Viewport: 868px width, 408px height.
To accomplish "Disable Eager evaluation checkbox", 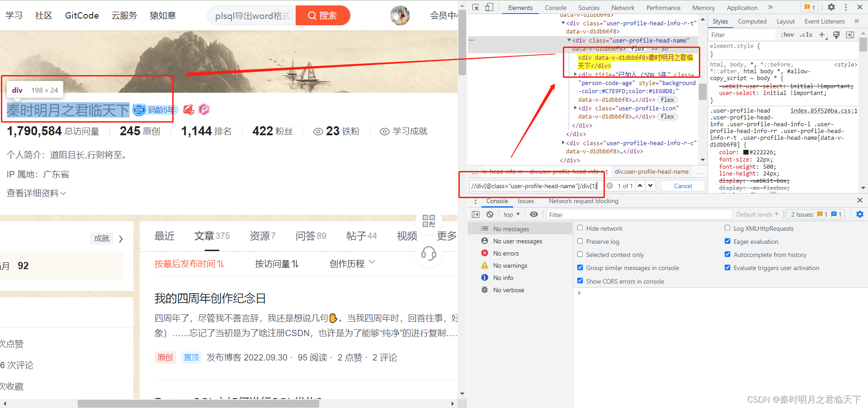I will [x=727, y=241].
